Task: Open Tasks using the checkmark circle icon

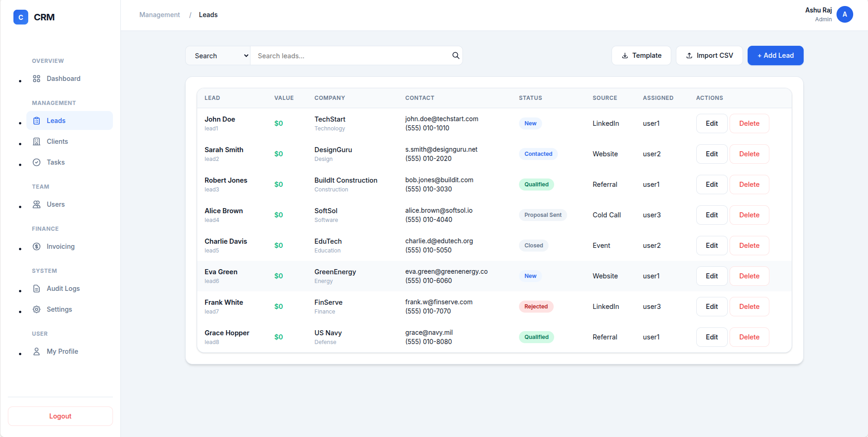Action: [36, 162]
